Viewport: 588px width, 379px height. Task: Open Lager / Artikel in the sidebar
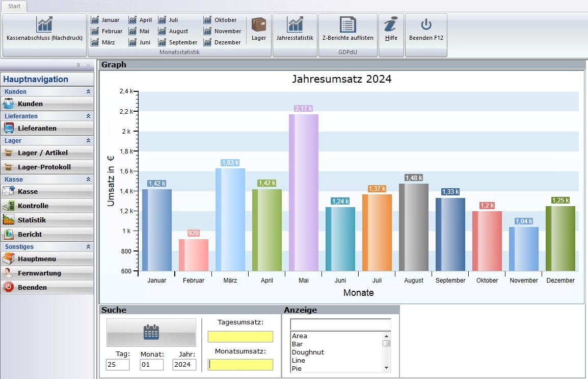47,153
